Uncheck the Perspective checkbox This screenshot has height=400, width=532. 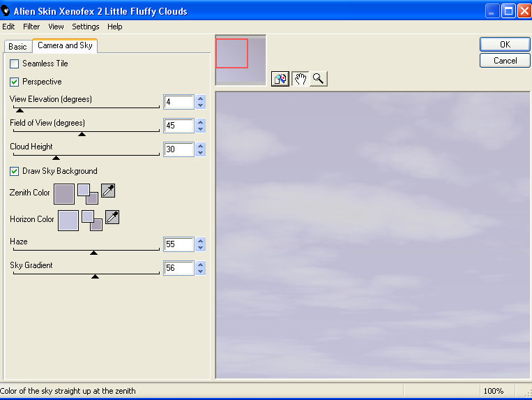tap(15, 82)
